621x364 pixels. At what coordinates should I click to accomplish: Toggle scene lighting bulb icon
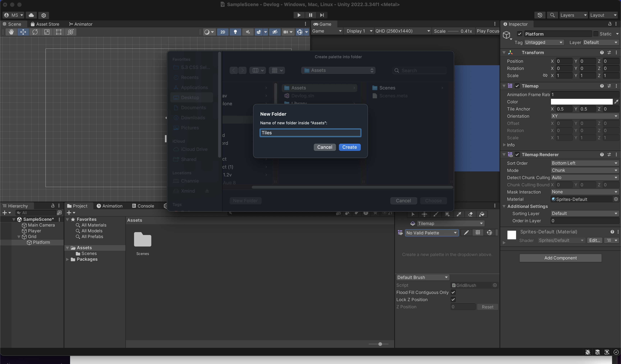235,32
